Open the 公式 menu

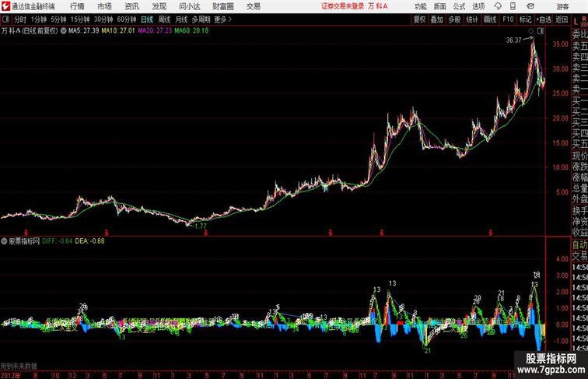[x=459, y=6]
